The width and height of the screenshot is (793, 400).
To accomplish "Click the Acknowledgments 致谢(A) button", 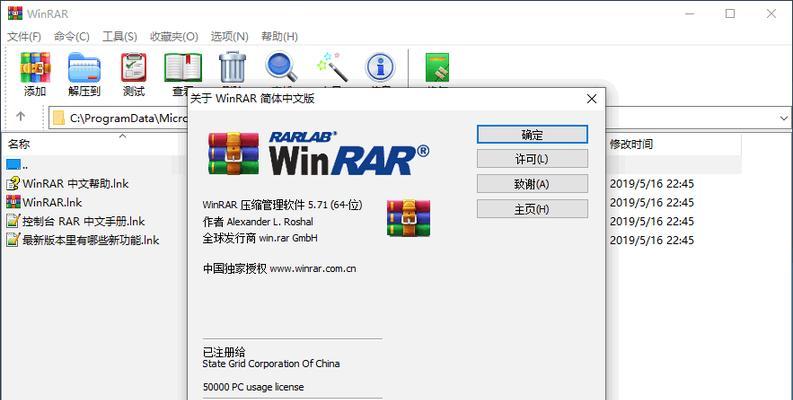I will 532,184.
